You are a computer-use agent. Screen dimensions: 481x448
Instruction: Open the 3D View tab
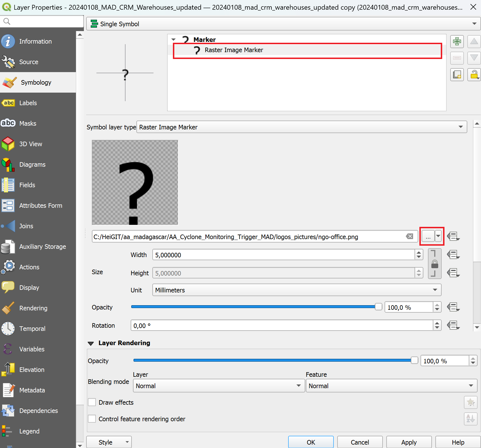pos(38,144)
